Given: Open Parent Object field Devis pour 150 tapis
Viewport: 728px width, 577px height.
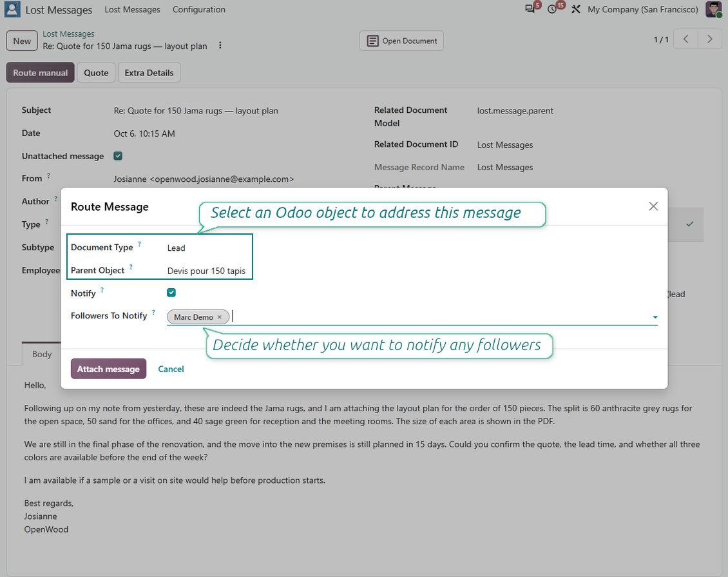Looking at the screenshot, I should click(x=207, y=271).
